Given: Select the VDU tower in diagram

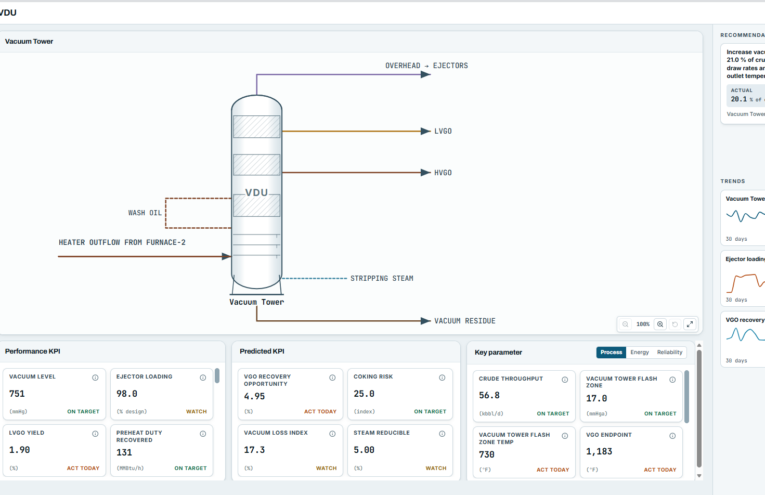Looking at the screenshot, I should 257,192.
